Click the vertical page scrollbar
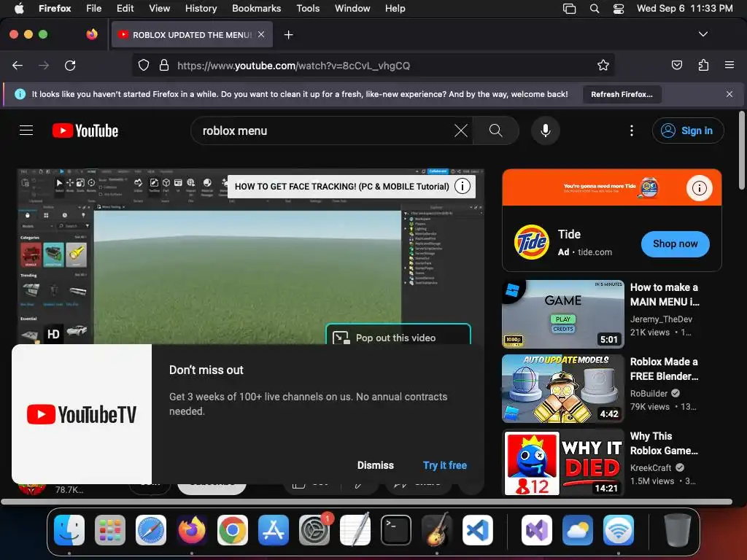The width and height of the screenshot is (747, 560). tap(741, 150)
